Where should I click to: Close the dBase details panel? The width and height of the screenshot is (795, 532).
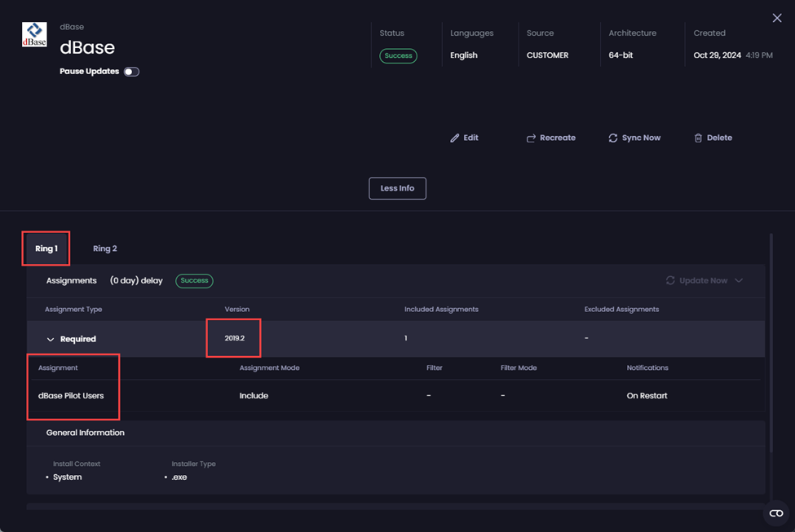[x=776, y=17]
